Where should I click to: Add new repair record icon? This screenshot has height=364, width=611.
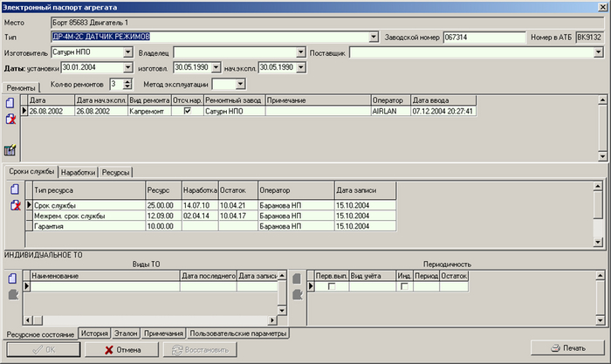coord(10,103)
